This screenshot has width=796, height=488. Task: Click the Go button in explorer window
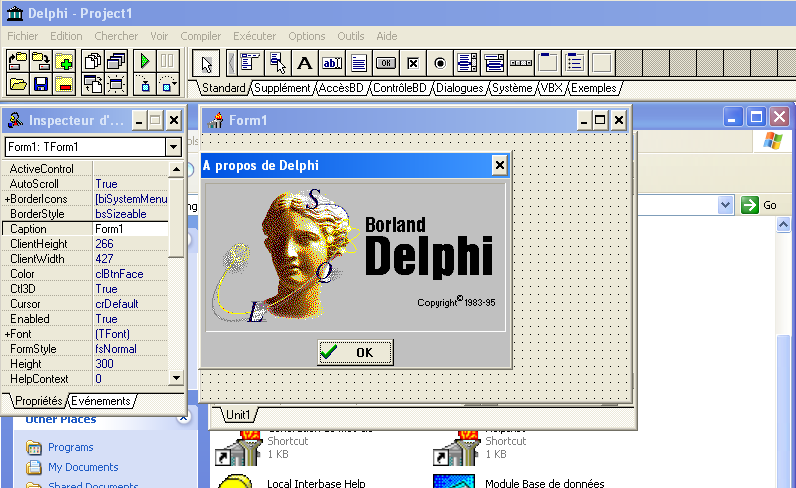759,205
